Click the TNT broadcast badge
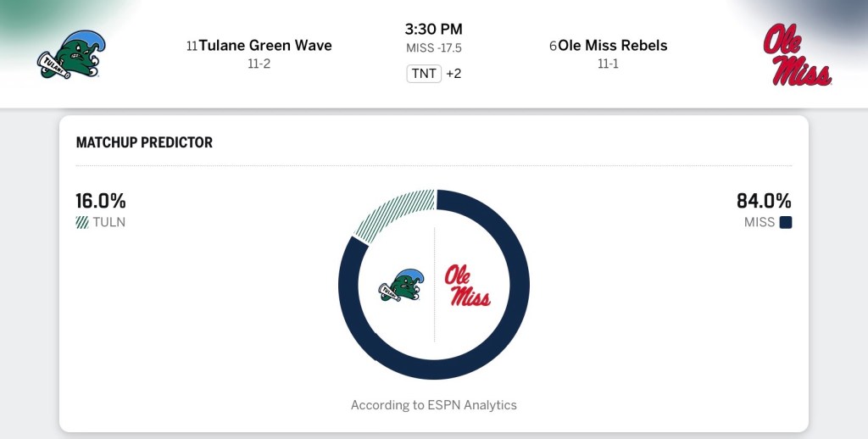This screenshot has height=439, width=868. pyautogui.click(x=424, y=74)
